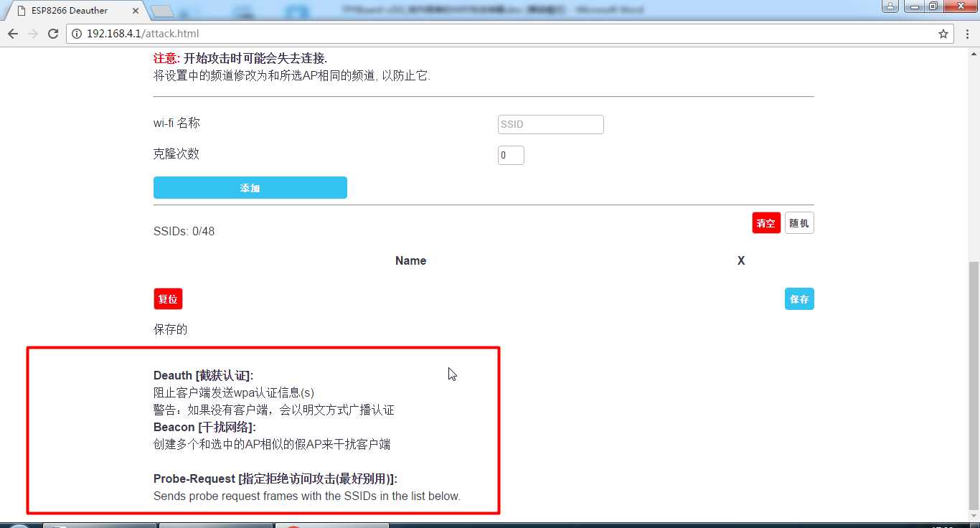Click the Name column header

[x=410, y=261]
